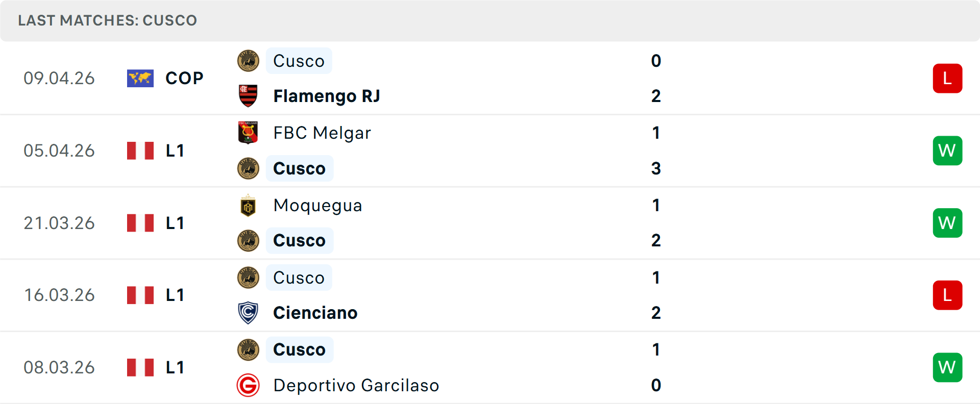Screen dimensions: 980x404
Task: Click the COP competition label
Action: [x=184, y=78]
